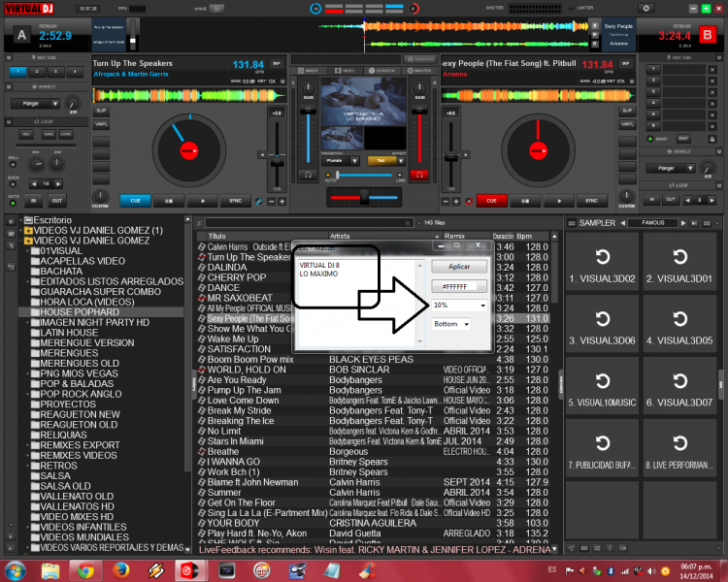Open Windows Explorer from taskbar
This screenshot has width=728, height=582.
[50, 570]
